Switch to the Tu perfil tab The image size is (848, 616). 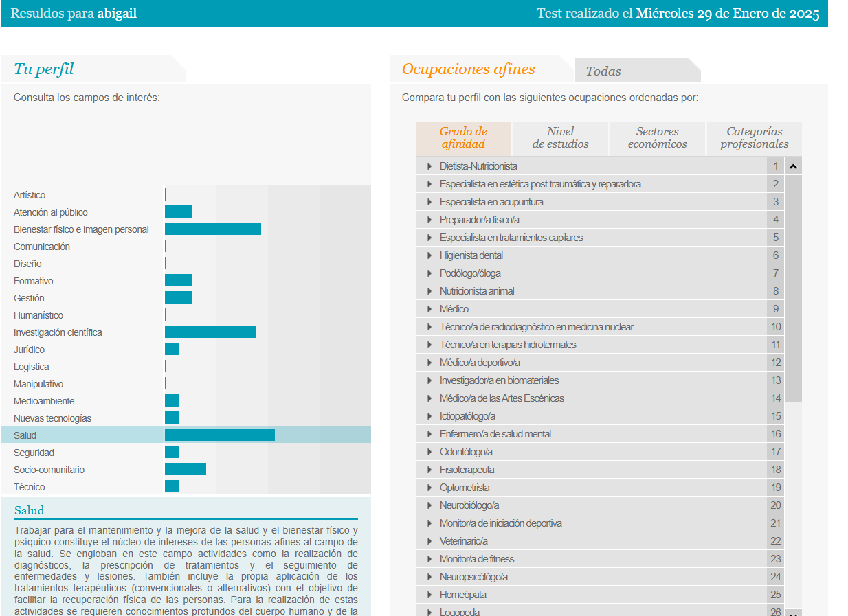pyautogui.click(x=93, y=69)
